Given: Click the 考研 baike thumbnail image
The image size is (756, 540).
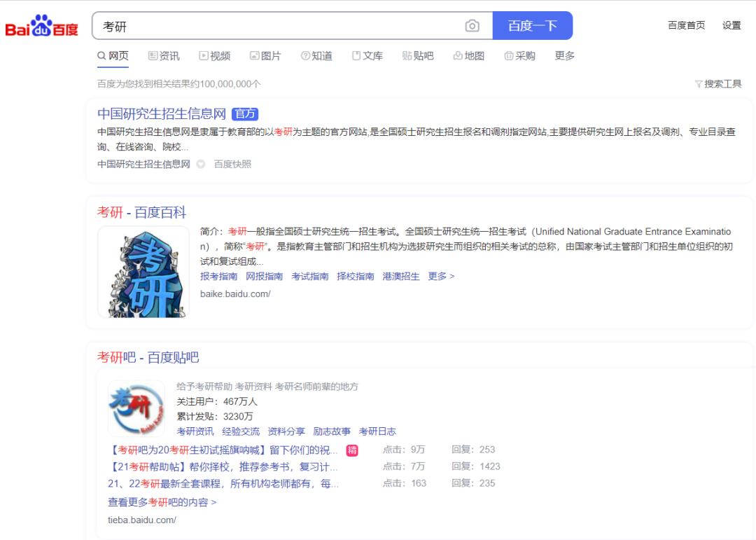Looking at the screenshot, I should (143, 272).
